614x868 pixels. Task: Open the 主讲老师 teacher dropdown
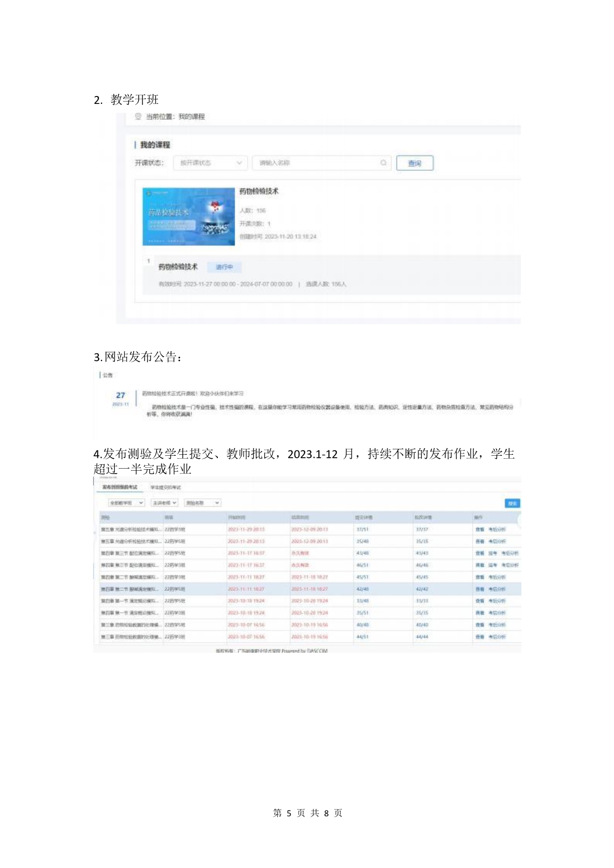click(164, 503)
